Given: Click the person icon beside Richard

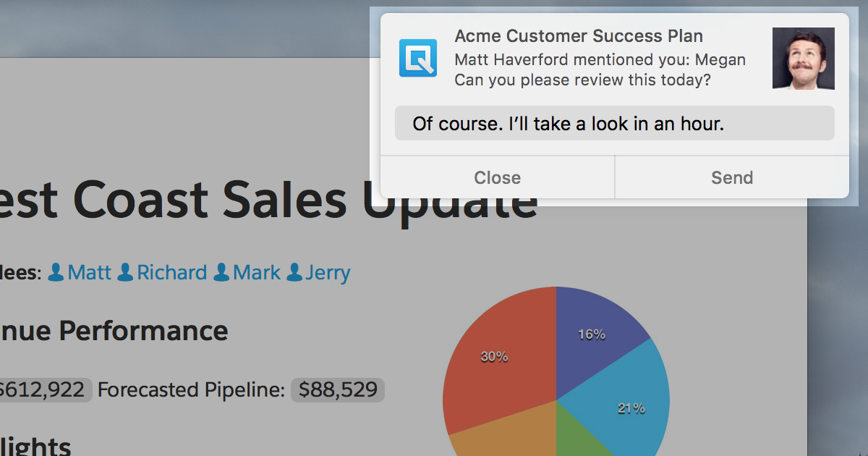Looking at the screenshot, I should coord(125,273).
